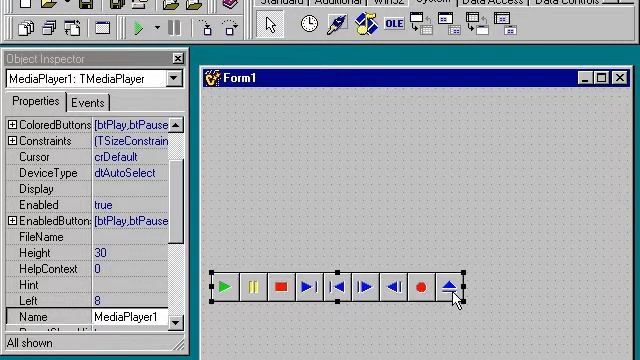640x360 pixels.
Task: Click the yellow Pause button on MediaPlayer
Action: (x=253, y=287)
